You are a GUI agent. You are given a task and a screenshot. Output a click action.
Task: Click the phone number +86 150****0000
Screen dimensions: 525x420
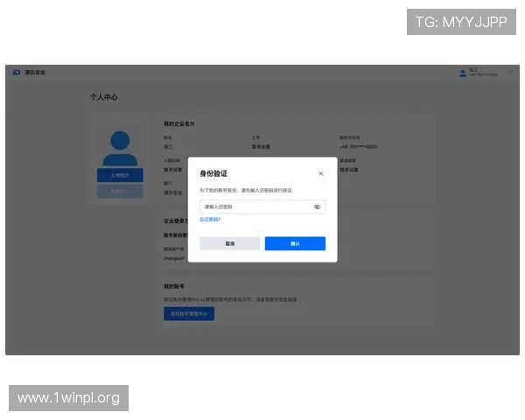(x=358, y=147)
